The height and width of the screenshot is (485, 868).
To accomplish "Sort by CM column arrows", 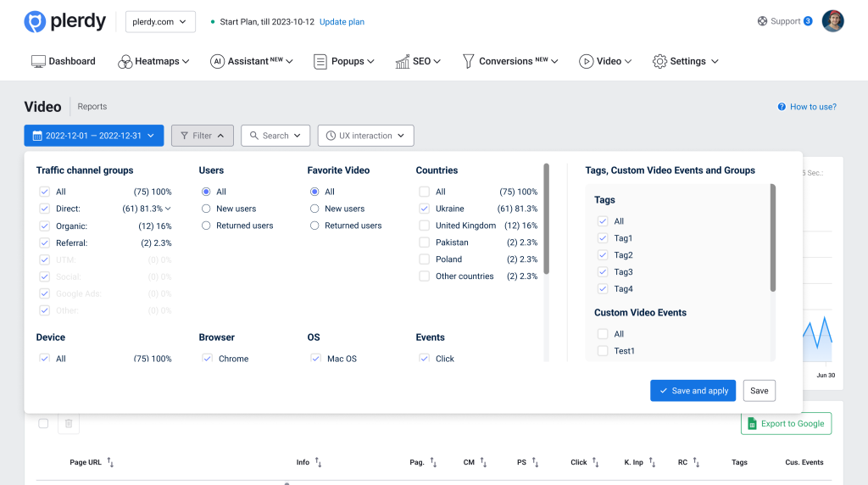I will point(483,462).
